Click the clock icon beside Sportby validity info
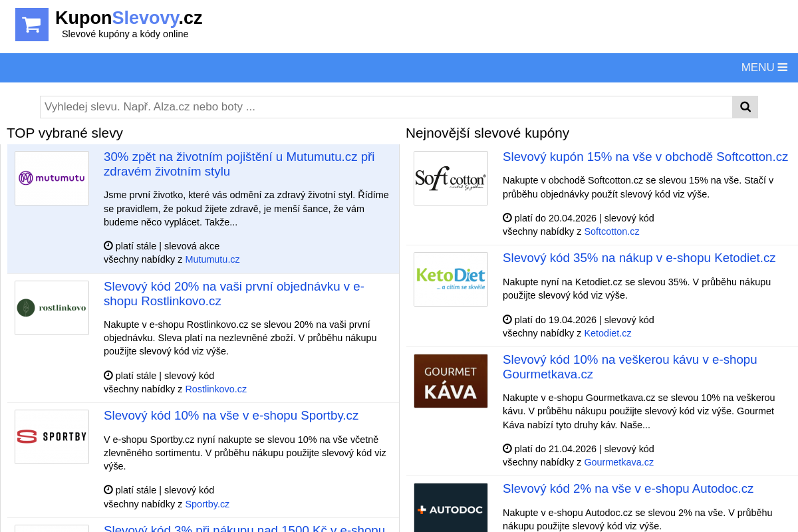 pyautogui.click(x=108, y=490)
